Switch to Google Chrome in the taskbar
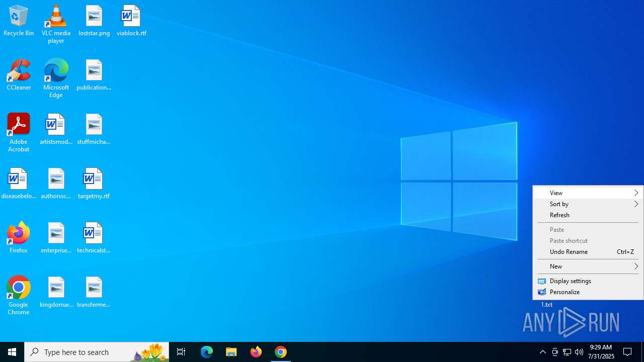The height and width of the screenshot is (362, 644). (x=281, y=352)
